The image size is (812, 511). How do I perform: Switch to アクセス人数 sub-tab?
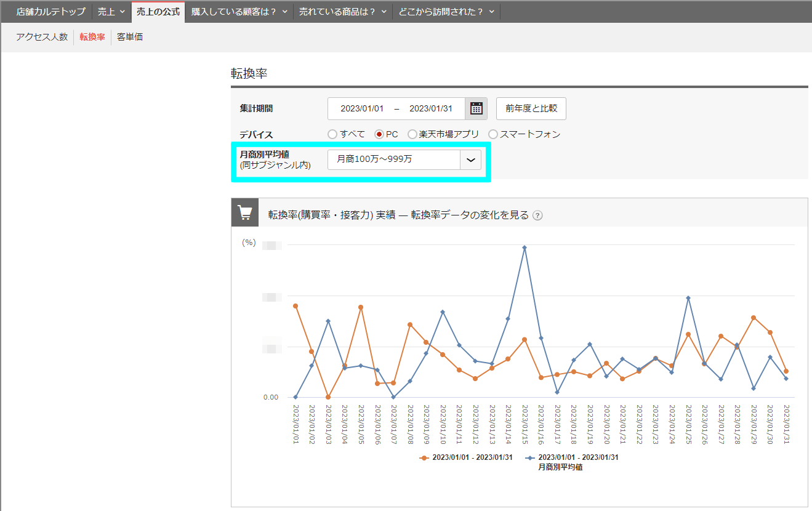pos(42,37)
